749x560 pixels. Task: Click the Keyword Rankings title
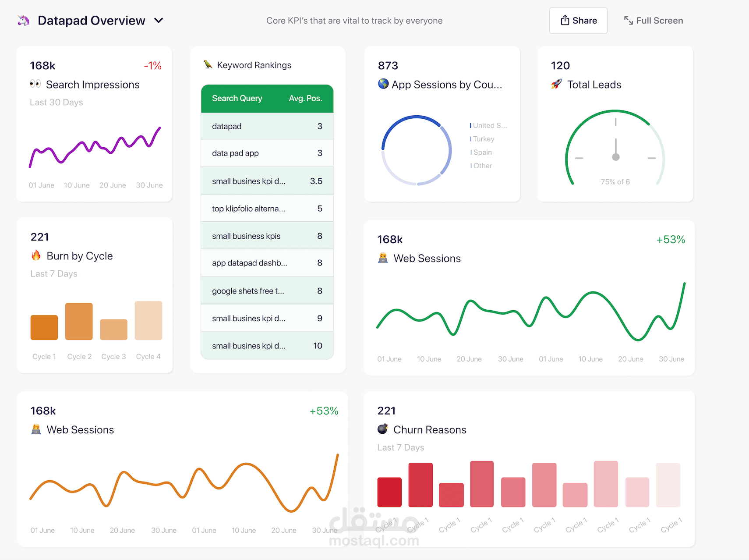(x=254, y=65)
